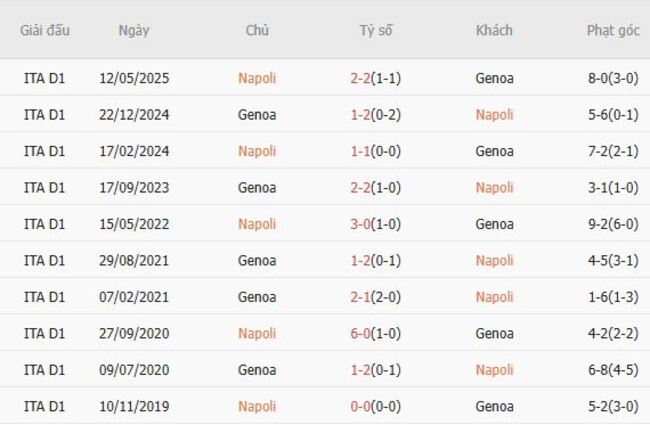Click the Phạt góc column header
650x425 pixels.
613,30
